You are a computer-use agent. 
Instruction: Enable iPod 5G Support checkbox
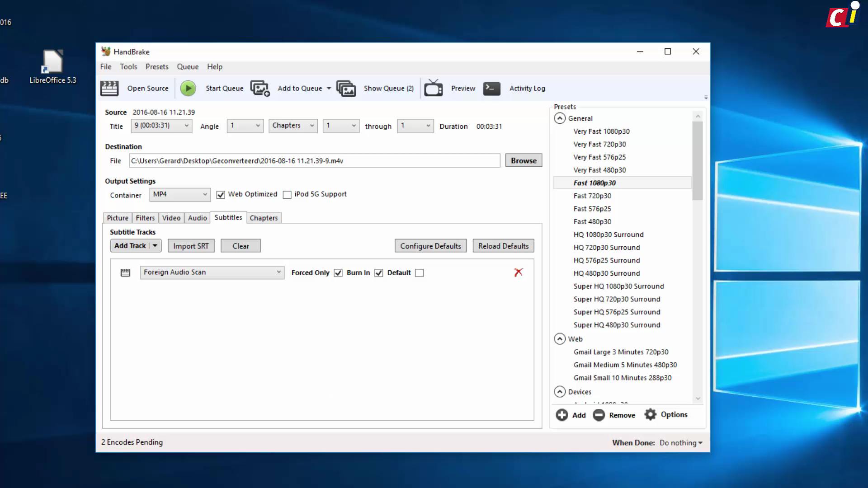(287, 195)
